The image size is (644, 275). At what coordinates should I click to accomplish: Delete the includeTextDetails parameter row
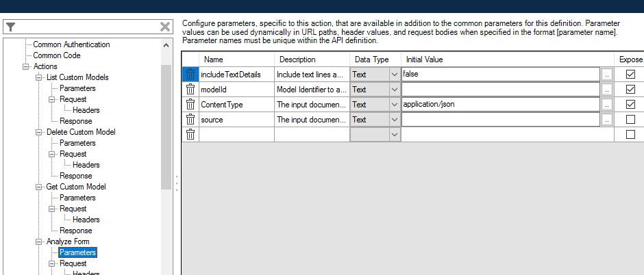pyautogui.click(x=190, y=74)
